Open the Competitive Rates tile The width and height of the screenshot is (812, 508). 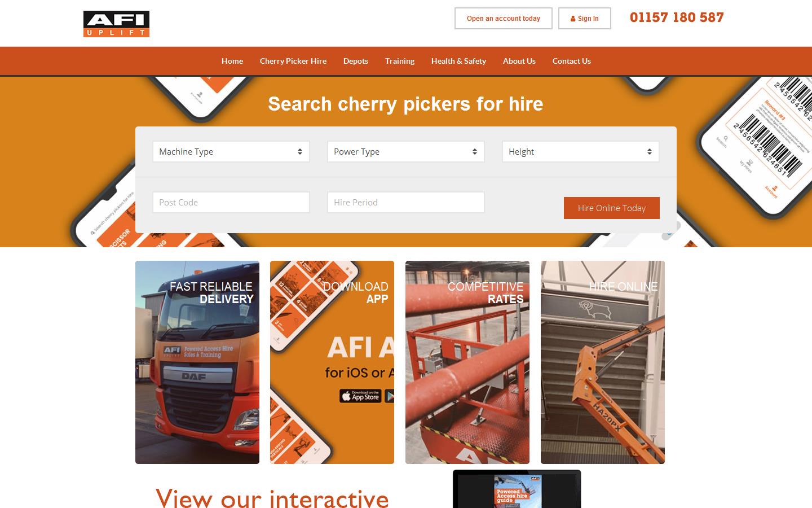[x=467, y=362]
